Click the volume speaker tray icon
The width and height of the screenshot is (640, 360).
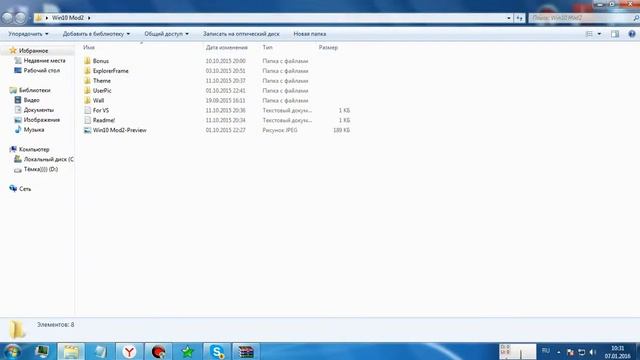[x=593, y=352]
